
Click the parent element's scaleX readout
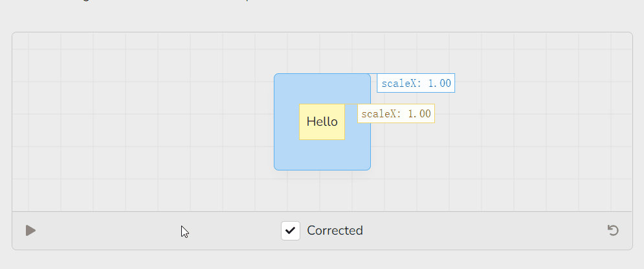[416, 83]
